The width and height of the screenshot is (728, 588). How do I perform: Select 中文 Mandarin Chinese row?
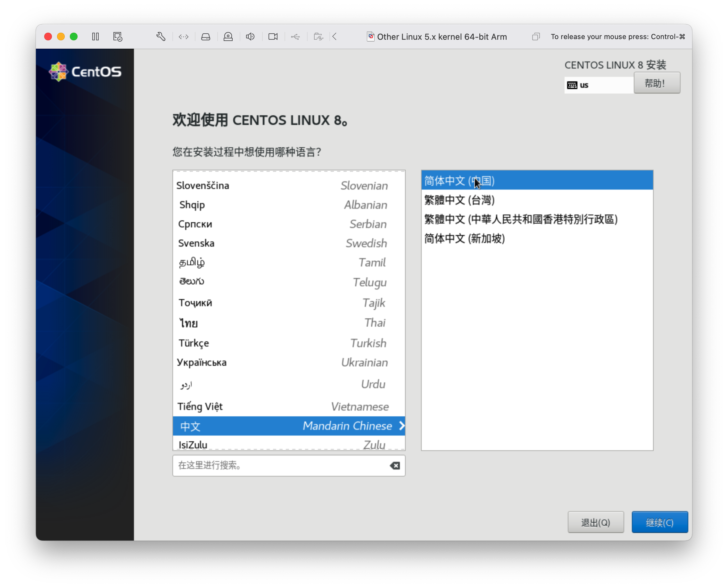point(289,426)
